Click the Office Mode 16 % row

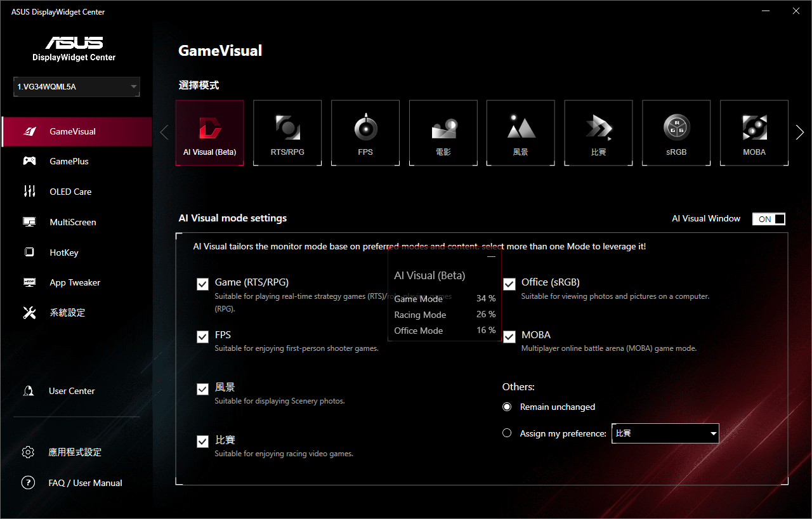click(x=445, y=331)
